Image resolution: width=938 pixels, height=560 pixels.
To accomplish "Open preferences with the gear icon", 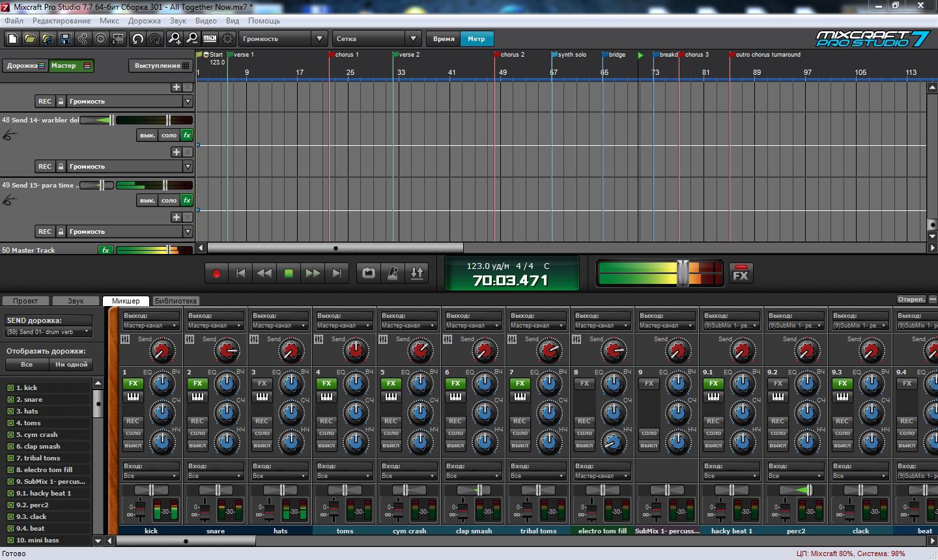I will [x=227, y=39].
